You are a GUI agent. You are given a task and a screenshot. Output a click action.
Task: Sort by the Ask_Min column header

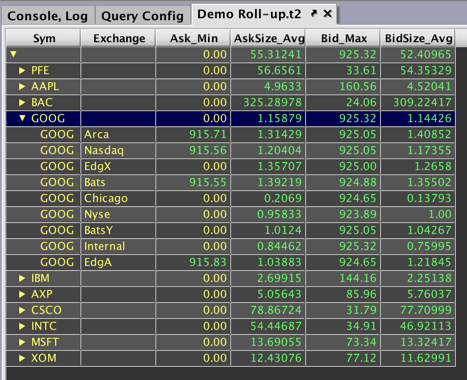click(193, 38)
